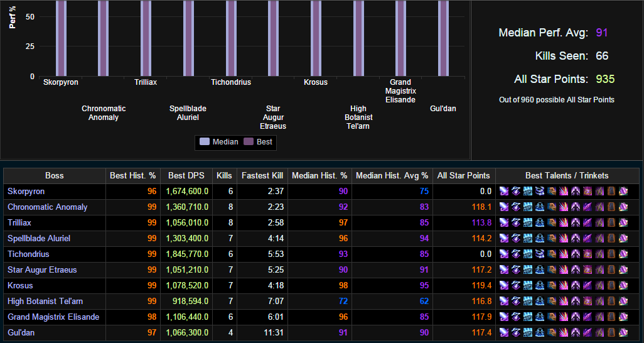Viewport: 644px width, 343px height.
Task: Click Spellblade Aluriel row's last purple crystal trinket icon
Action: tap(623, 238)
